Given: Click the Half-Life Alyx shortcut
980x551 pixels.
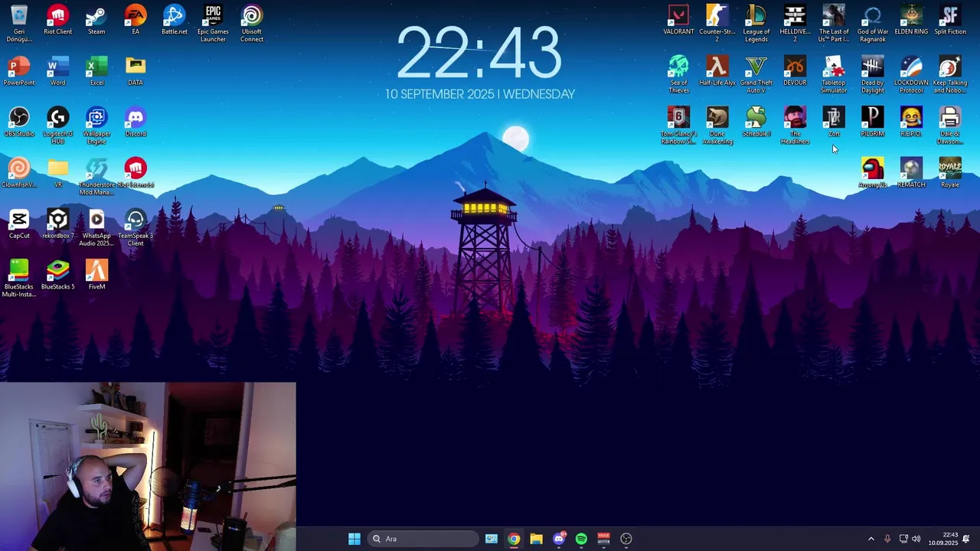Looking at the screenshot, I should point(717,71).
